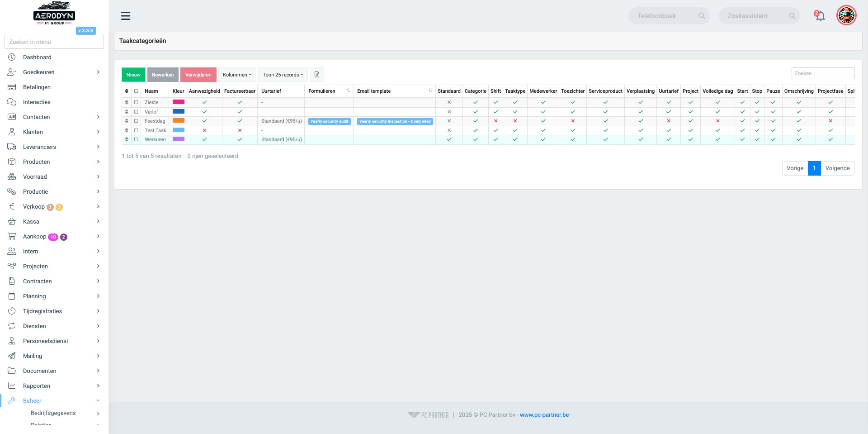Click the green Nieuw button
This screenshot has height=434, width=868.
click(x=133, y=75)
